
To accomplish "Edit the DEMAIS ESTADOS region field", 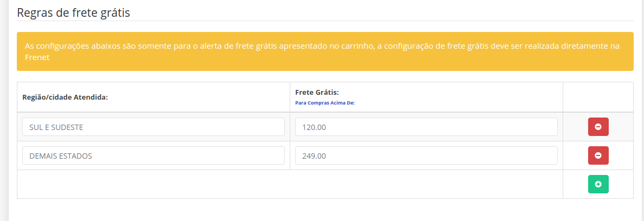I will [153, 155].
